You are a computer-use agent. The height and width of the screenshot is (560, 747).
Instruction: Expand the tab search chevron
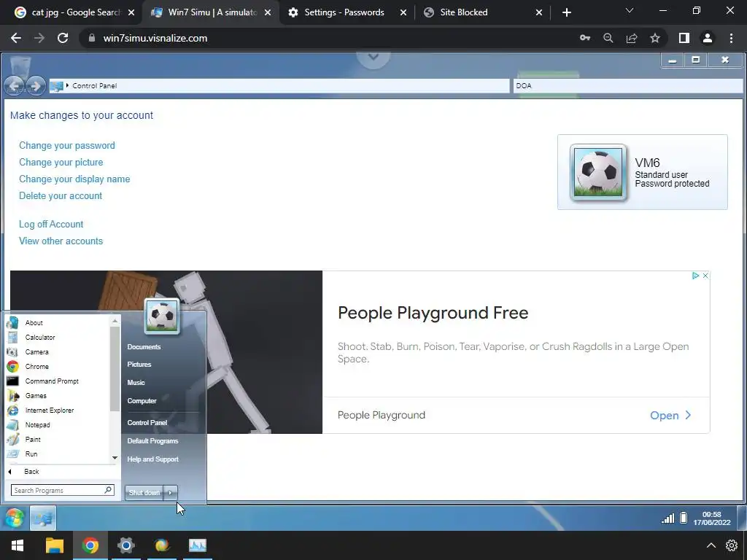(630, 10)
